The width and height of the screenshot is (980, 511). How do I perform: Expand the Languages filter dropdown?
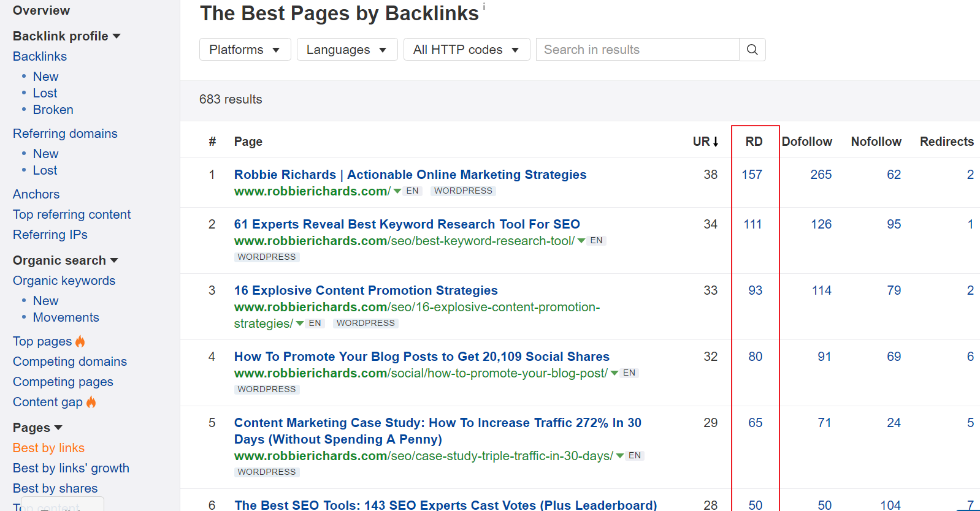pos(346,50)
